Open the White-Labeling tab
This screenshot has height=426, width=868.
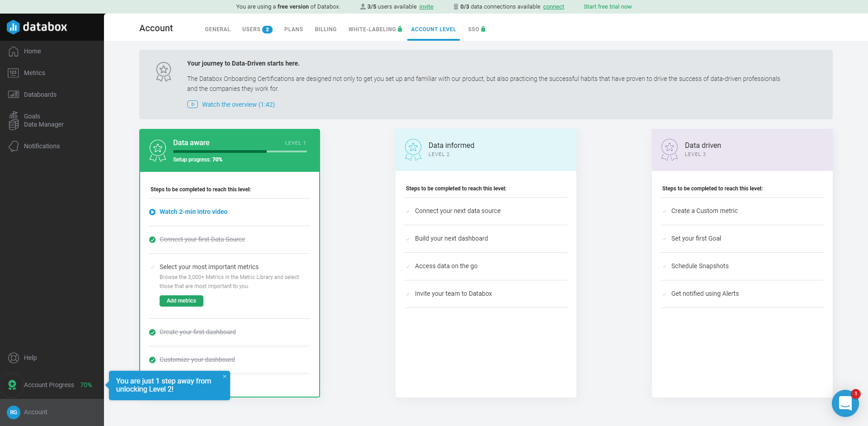tap(375, 29)
